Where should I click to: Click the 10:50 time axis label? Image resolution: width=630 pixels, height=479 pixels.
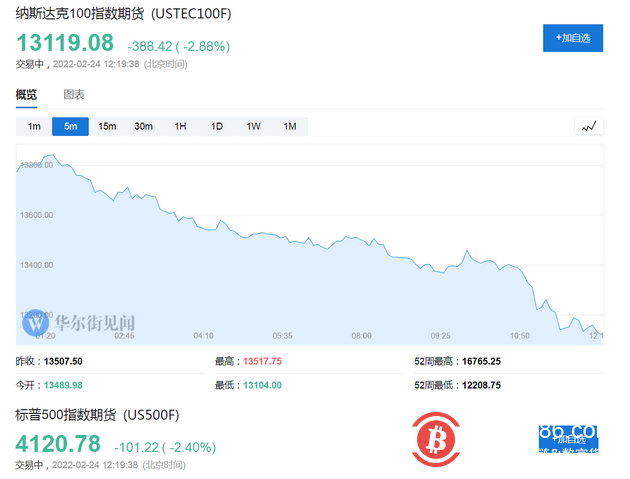point(520,336)
